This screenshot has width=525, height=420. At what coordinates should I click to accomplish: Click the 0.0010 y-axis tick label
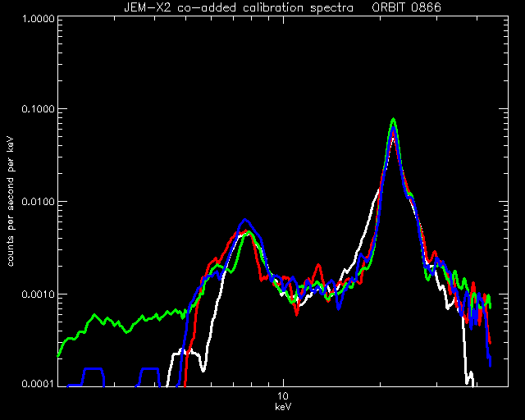point(38,294)
